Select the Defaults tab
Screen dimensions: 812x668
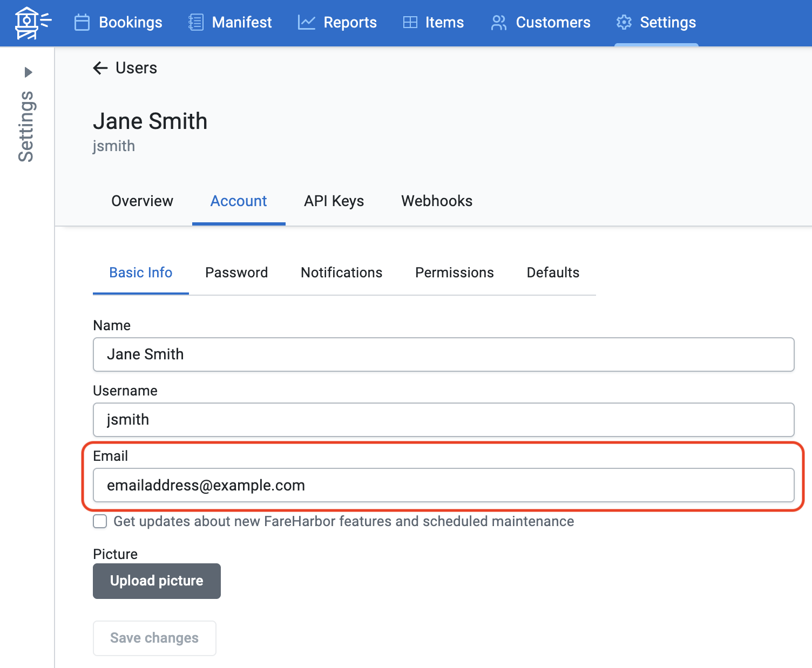pyautogui.click(x=553, y=272)
